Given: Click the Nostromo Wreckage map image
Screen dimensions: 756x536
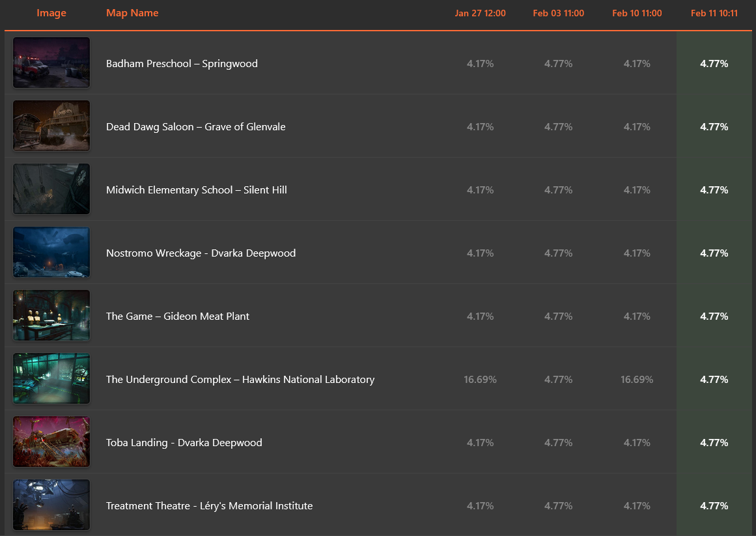Looking at the screenshot, I should tap(51, 252).
